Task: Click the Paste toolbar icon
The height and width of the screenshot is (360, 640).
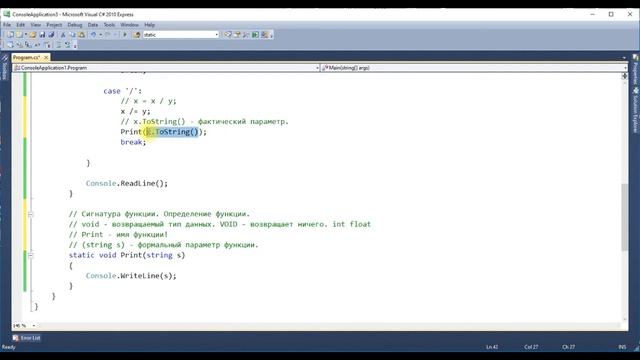Action: pyautogui.click(x=82, y=35)
